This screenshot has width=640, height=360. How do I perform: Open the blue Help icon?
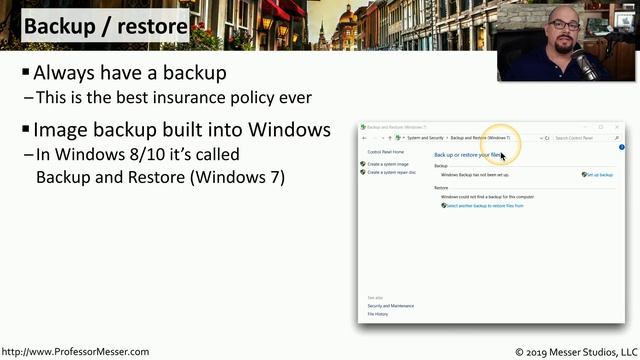tap(622, 147)
